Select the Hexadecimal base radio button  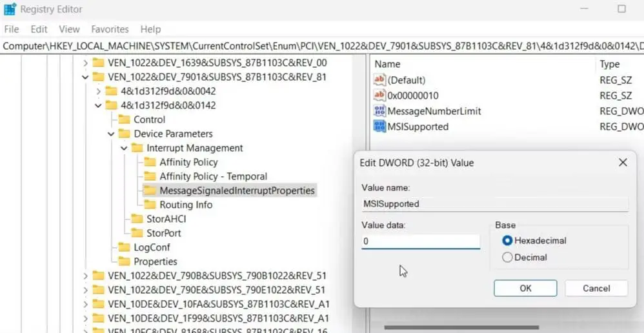point(507,241)
